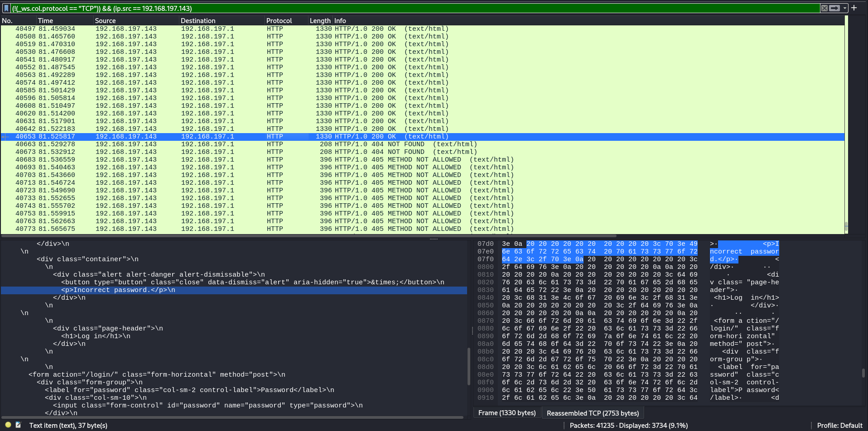Sort by the Length column header
This screenshot has height=431, width=868.
(x=320, y=20)
